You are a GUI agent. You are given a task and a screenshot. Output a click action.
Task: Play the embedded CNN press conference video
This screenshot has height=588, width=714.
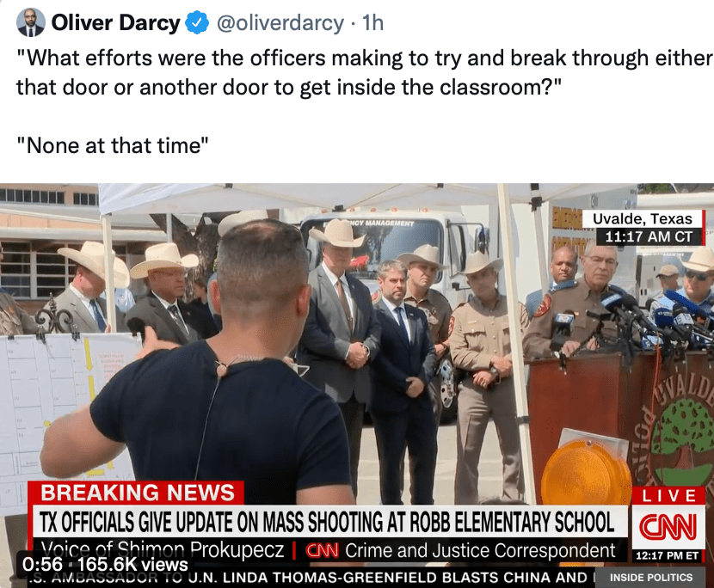click(x=357, y=385)
